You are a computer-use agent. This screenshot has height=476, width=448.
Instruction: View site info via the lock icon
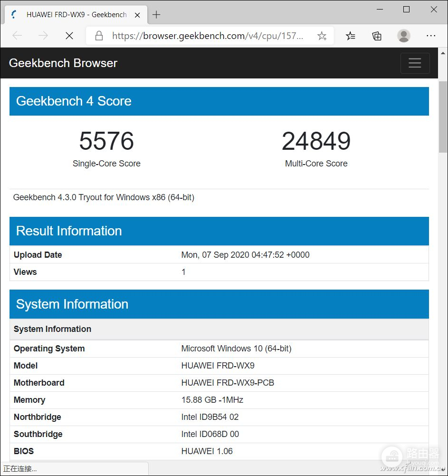99,36
